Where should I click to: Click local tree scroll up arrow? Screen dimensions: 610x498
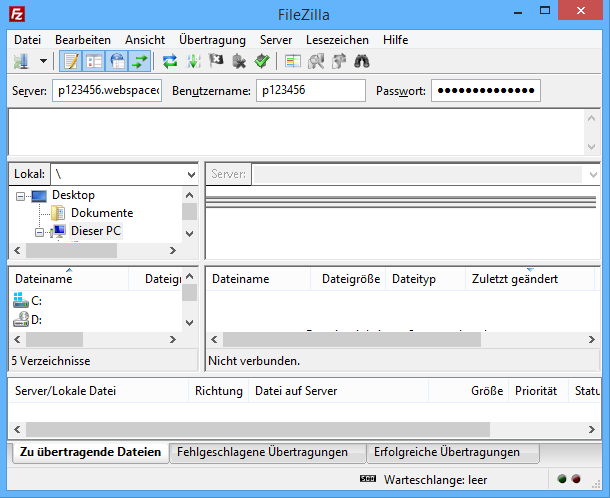click(x=189, y=195)
